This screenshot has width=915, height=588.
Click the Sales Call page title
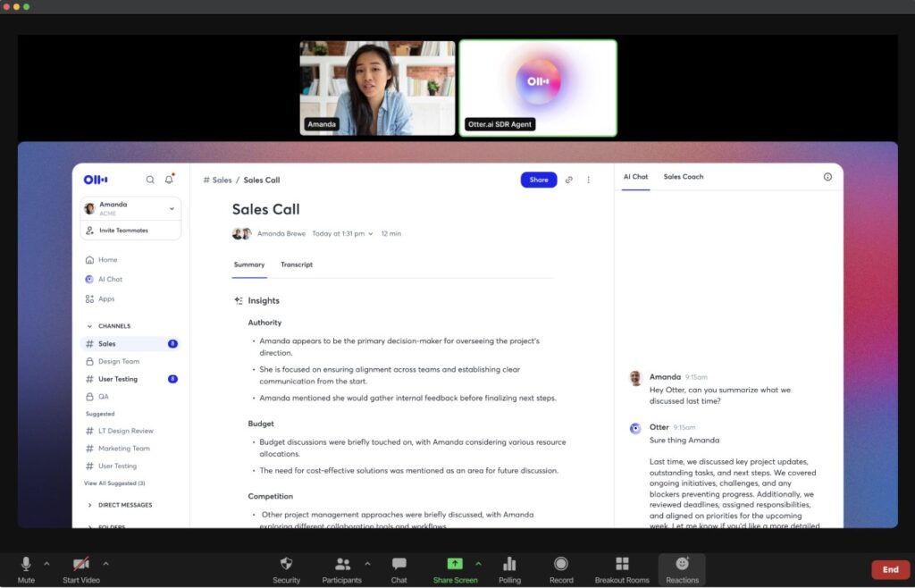point(266,209)
